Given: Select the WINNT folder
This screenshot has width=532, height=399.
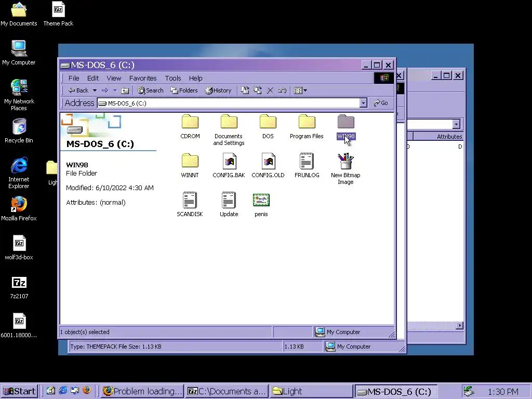Looking at the screenshot, I should tap(190, 166).
